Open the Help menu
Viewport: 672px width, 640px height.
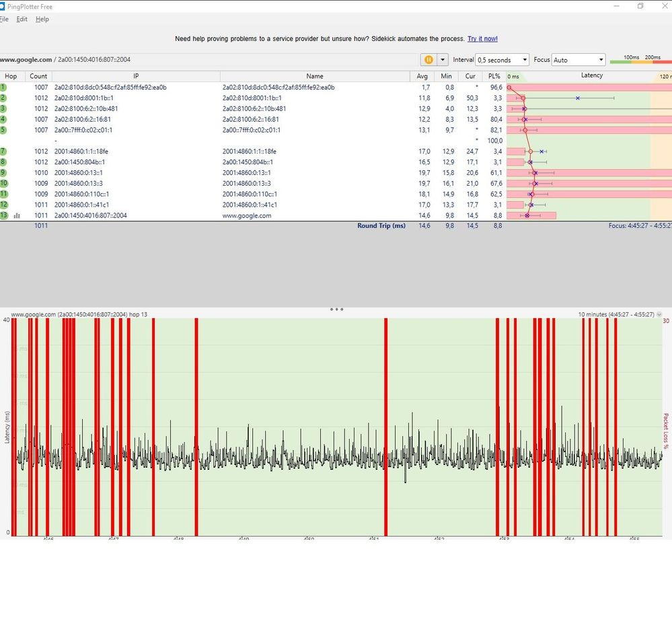(x=42, y=20)
